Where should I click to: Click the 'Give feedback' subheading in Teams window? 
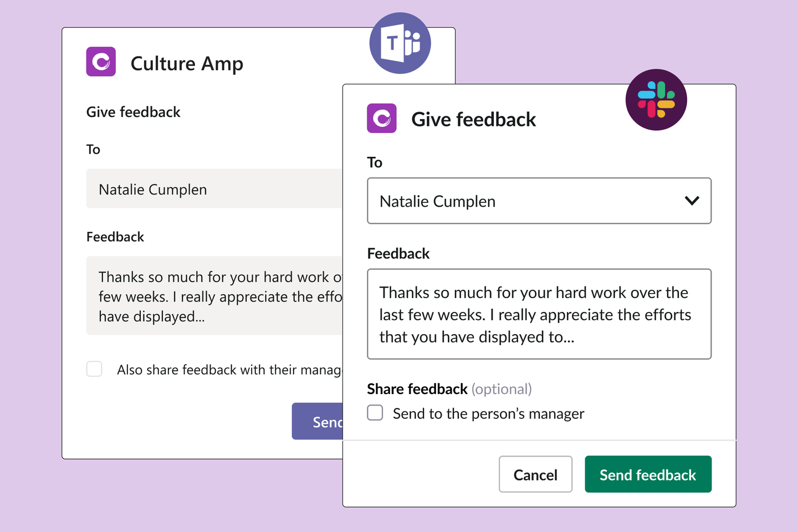point(134,112)
